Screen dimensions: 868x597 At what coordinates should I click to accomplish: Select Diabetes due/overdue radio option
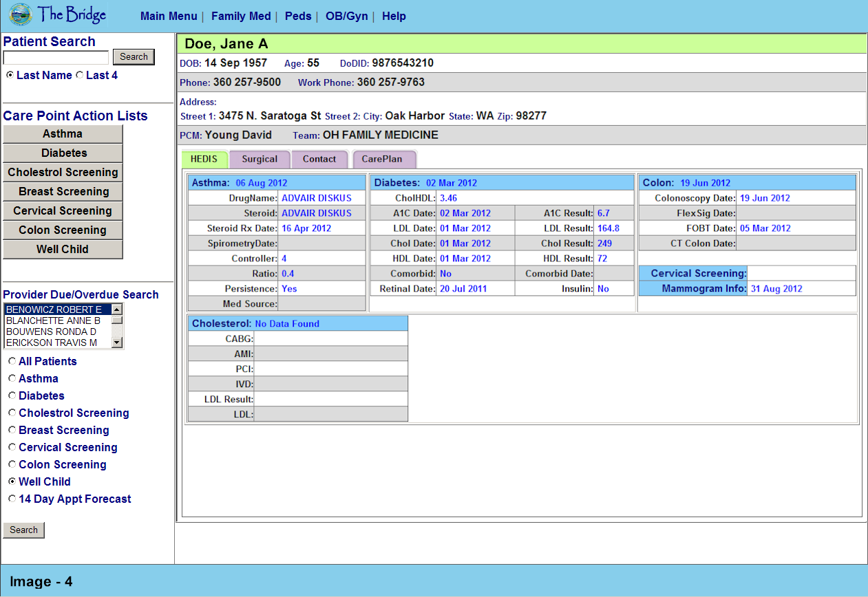pyautogui.click(x=12, y=395)
